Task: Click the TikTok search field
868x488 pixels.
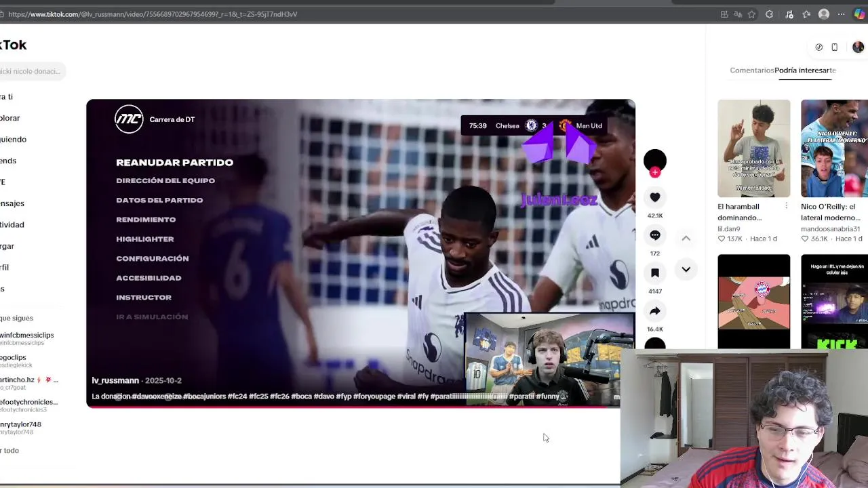Action: (32, 71)
